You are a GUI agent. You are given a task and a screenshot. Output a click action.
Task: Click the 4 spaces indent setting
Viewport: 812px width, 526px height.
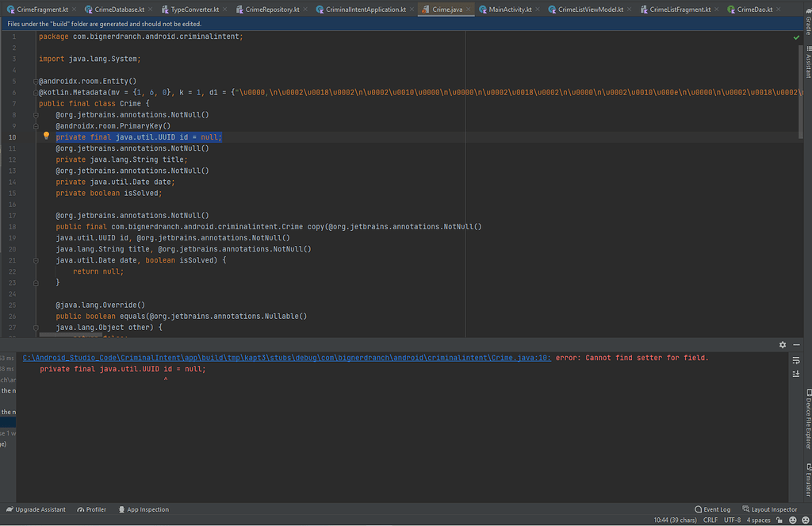click(x=759, y=520)
